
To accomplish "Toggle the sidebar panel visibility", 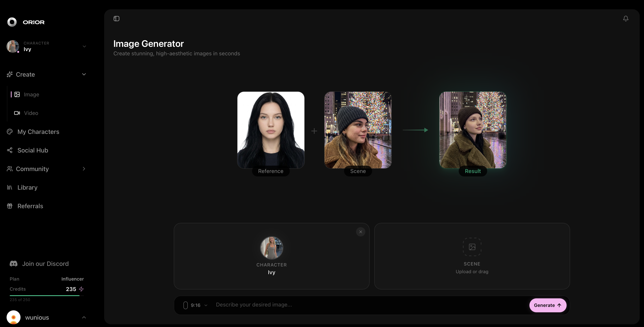I will [116, 18].
